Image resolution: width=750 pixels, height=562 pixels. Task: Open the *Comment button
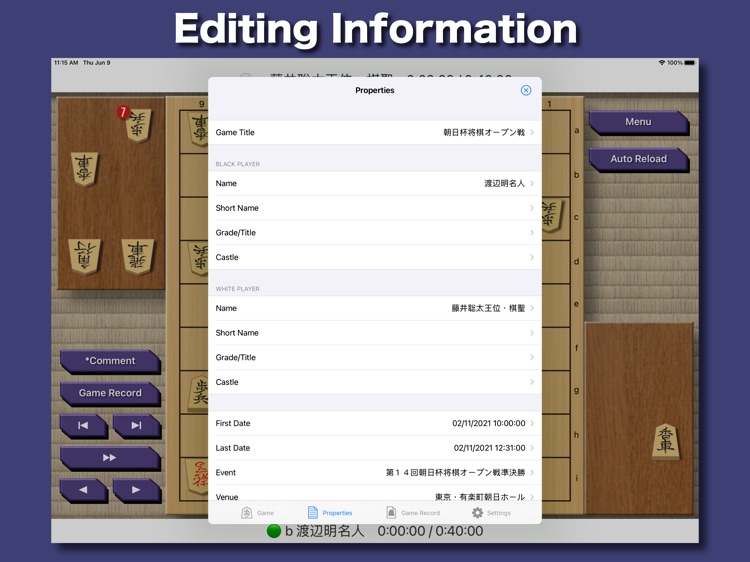tap(110, 361)
